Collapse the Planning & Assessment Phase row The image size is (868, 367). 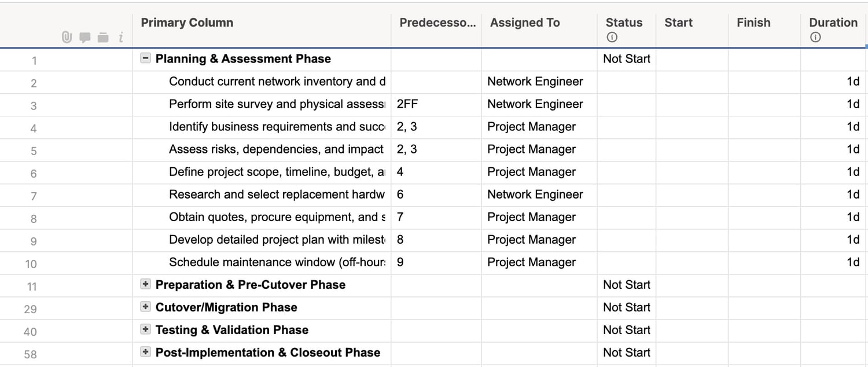click(146, 58)
